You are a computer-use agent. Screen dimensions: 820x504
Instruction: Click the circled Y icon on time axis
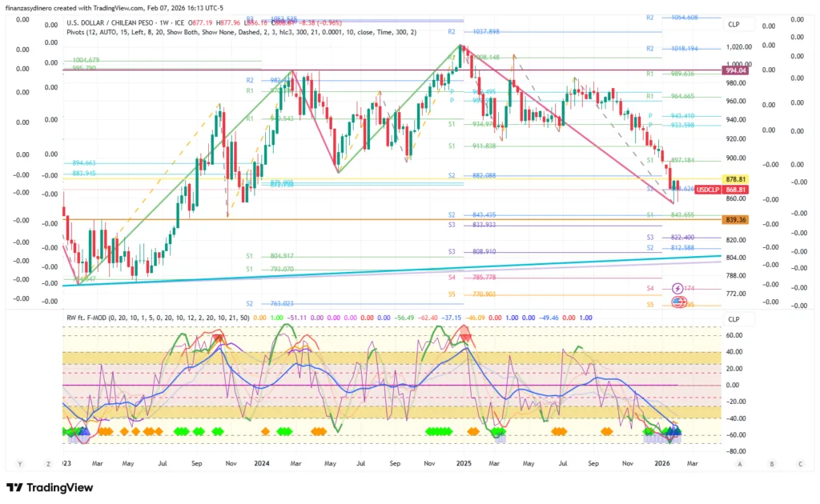pyautogui.click(x=18, y=463)
